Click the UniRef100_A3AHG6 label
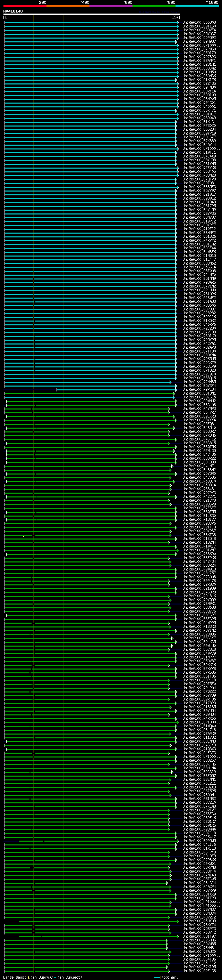This screenshot has width=222, height=980. [199, 76]
